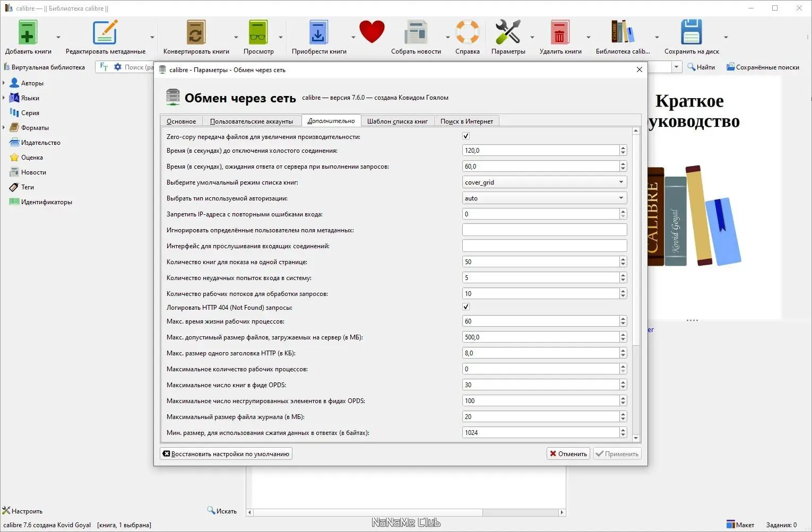Click the Convert books (Конвертировать книги) icon
This screenshot has width=812, height=532.
(196, 32)
